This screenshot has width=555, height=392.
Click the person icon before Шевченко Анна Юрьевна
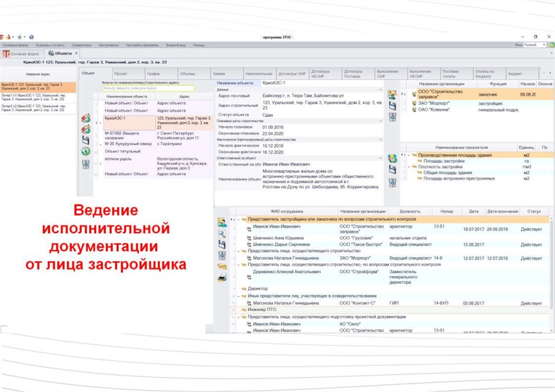(x=249, y=239)
